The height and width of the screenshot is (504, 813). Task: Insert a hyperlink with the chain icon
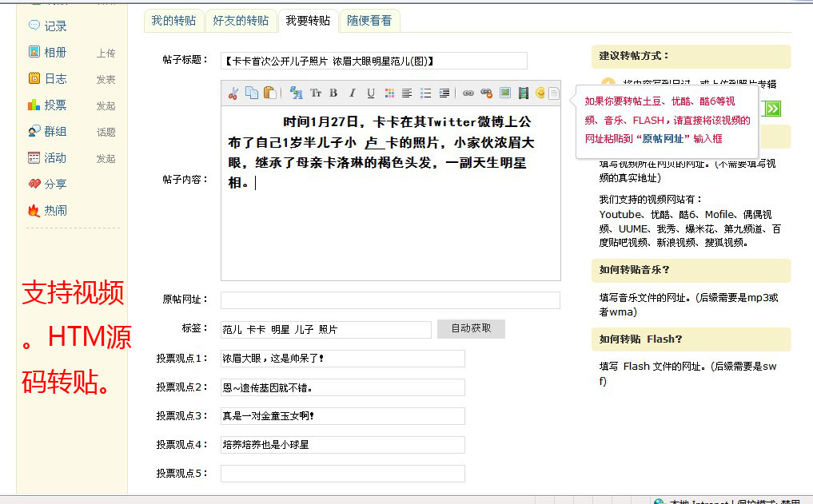click(x=468, y=93)
